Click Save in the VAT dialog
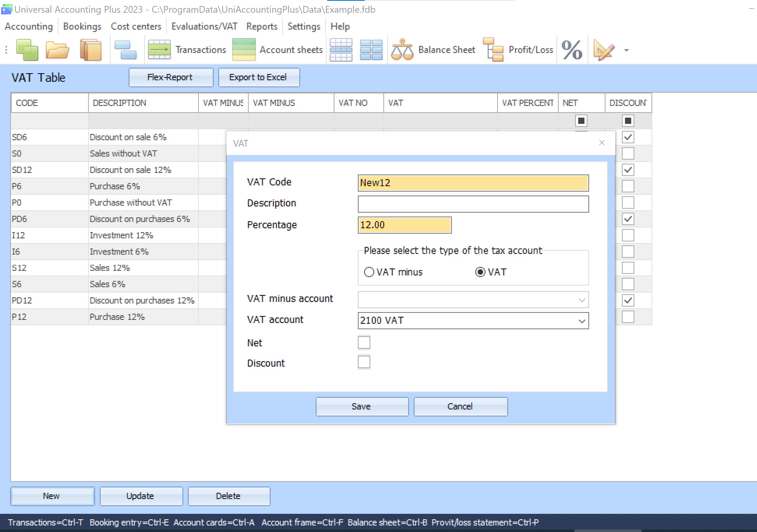This screenshot has width=757, height=532. [362, 407]
